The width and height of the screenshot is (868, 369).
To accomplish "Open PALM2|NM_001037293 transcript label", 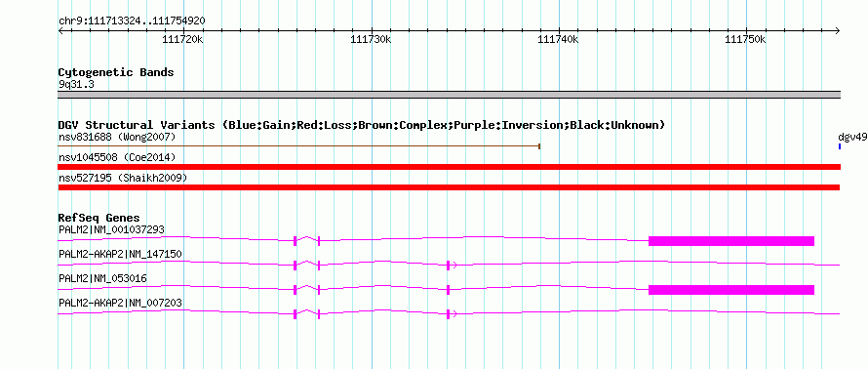I will pos(111,230).
